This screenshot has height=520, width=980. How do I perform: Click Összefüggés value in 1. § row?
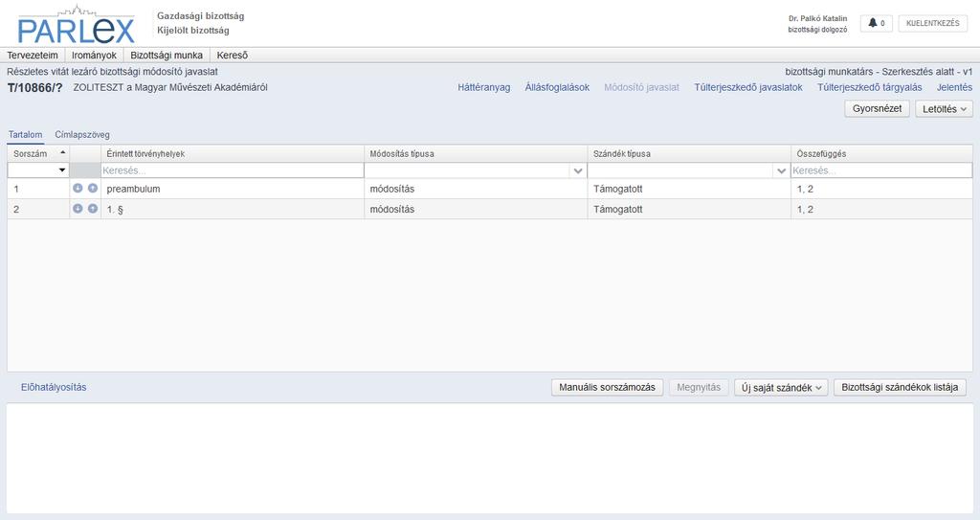pyautogui.click(x=805, y=209)
